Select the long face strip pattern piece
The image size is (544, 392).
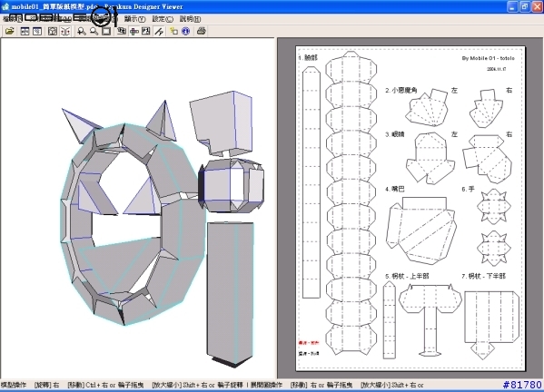311,182
